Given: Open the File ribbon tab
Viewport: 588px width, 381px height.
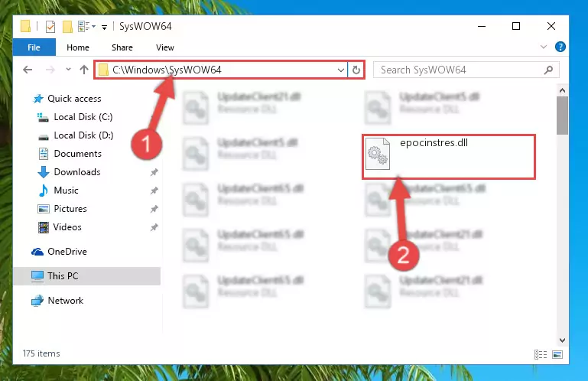Looking at the screenshot, I should click(34, 47).
